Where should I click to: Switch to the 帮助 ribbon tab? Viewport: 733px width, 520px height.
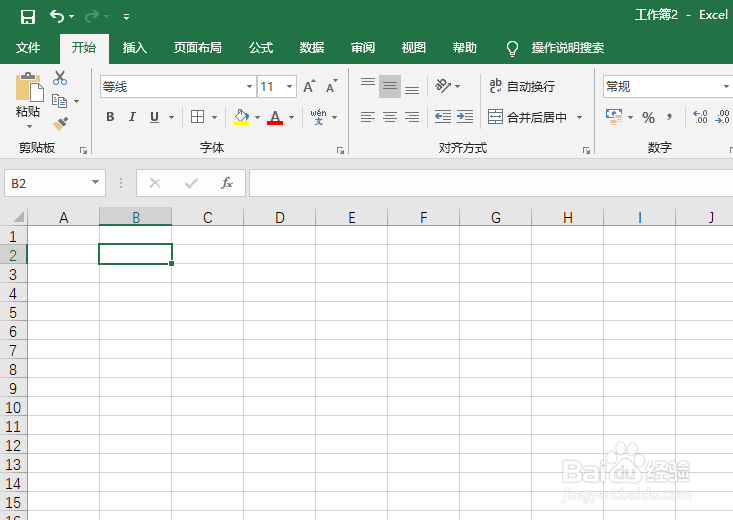click(x=465, y=48)
